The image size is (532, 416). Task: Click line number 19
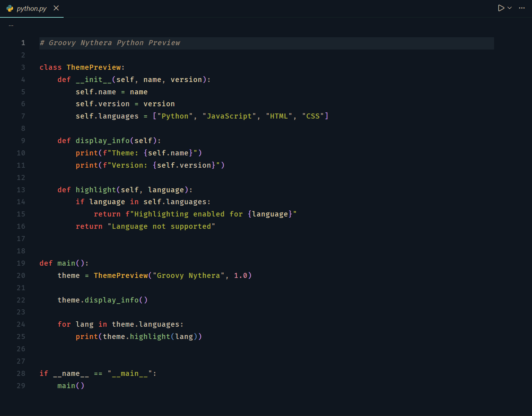21,263
